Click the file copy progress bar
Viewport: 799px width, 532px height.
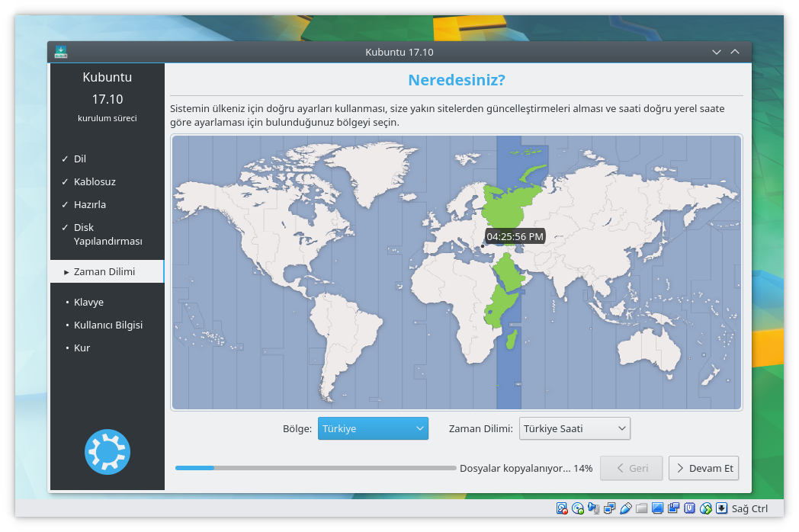[x=316, y=468]
